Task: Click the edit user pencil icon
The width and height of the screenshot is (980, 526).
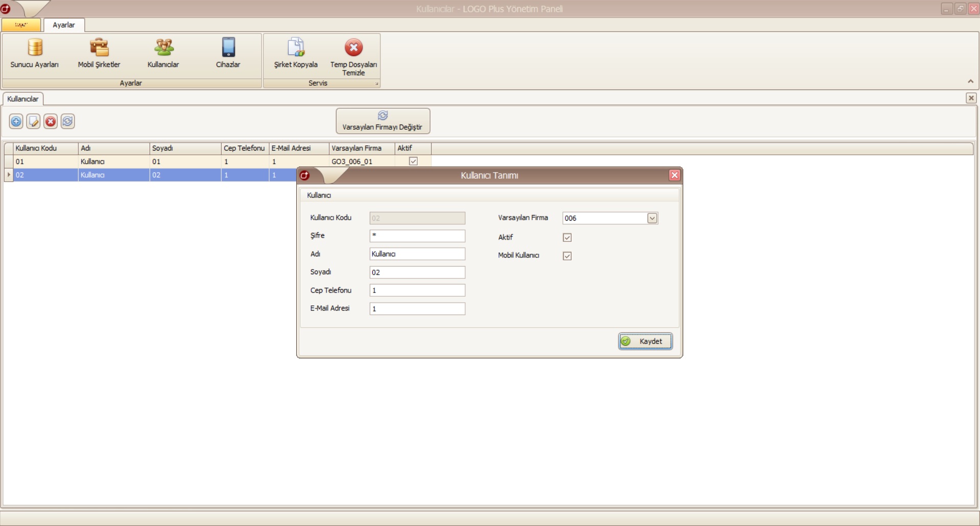Action: tap(33, 122)
